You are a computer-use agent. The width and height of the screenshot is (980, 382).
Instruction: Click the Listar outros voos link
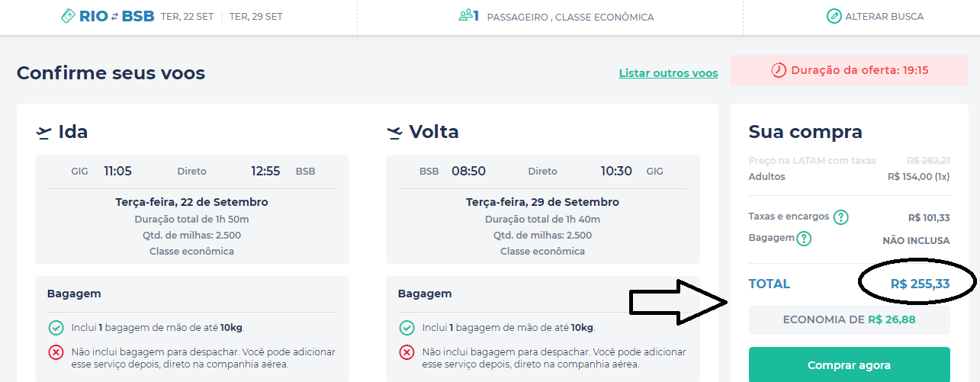(x=668, y=74)
